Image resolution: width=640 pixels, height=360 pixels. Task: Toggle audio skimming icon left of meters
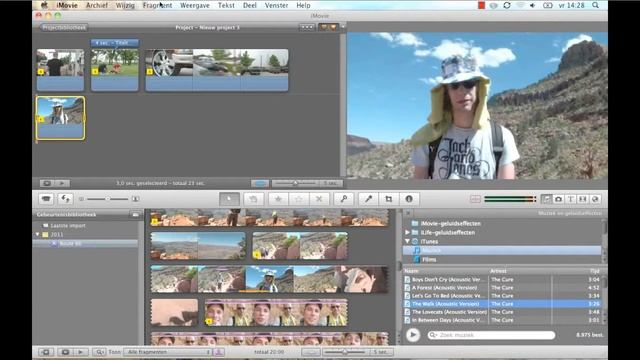pos(476,199)
